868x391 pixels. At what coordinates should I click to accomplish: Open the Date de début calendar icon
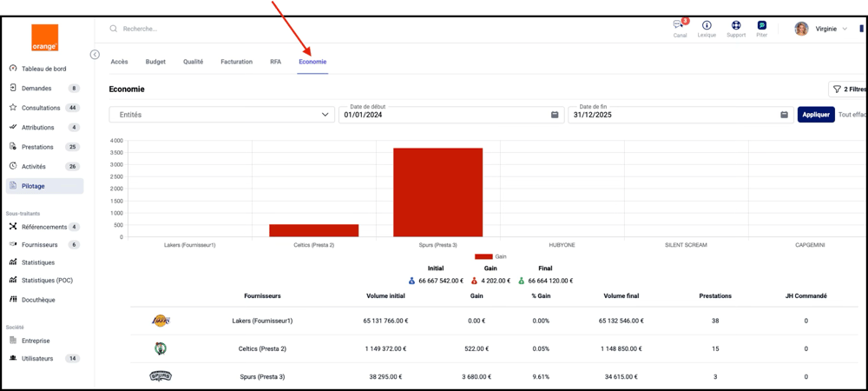(x=555, y=115)
